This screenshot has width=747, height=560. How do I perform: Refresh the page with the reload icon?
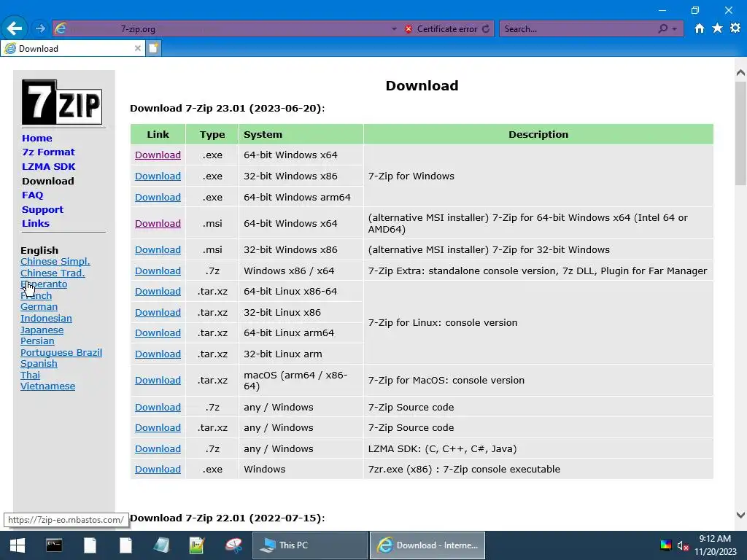coord(486,29)
